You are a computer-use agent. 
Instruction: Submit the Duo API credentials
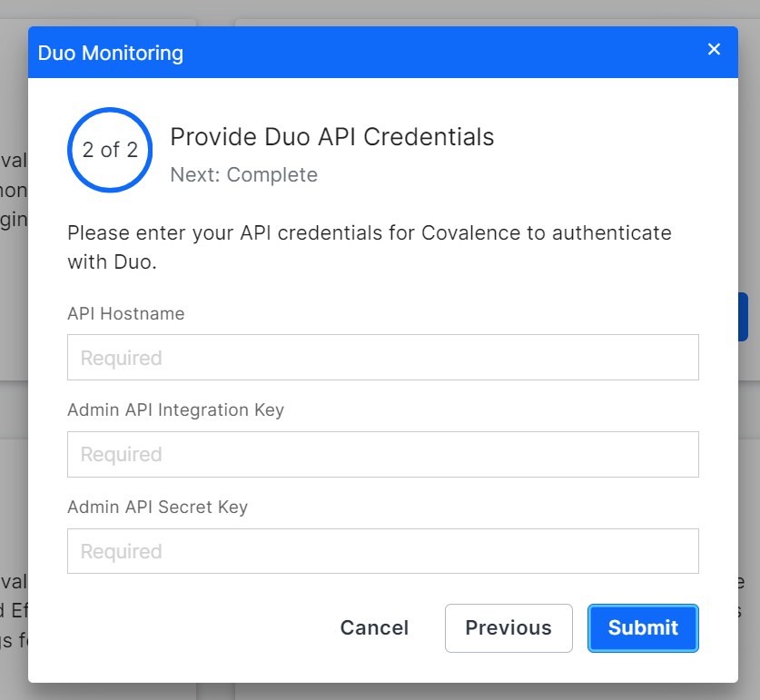[643, 627]
